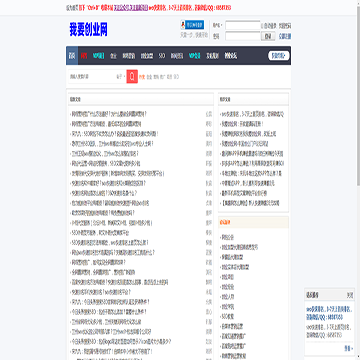Open the quick navigation pill button
The width and height of the screenshot is (360, 360).
(279, 56)
